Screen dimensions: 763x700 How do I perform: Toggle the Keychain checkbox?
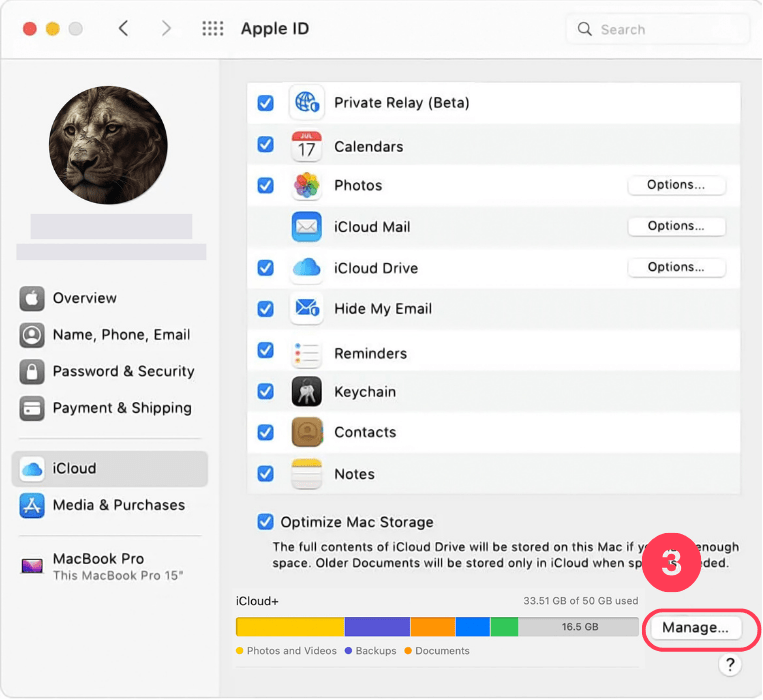pyautogui.click(x=266, y=391)
